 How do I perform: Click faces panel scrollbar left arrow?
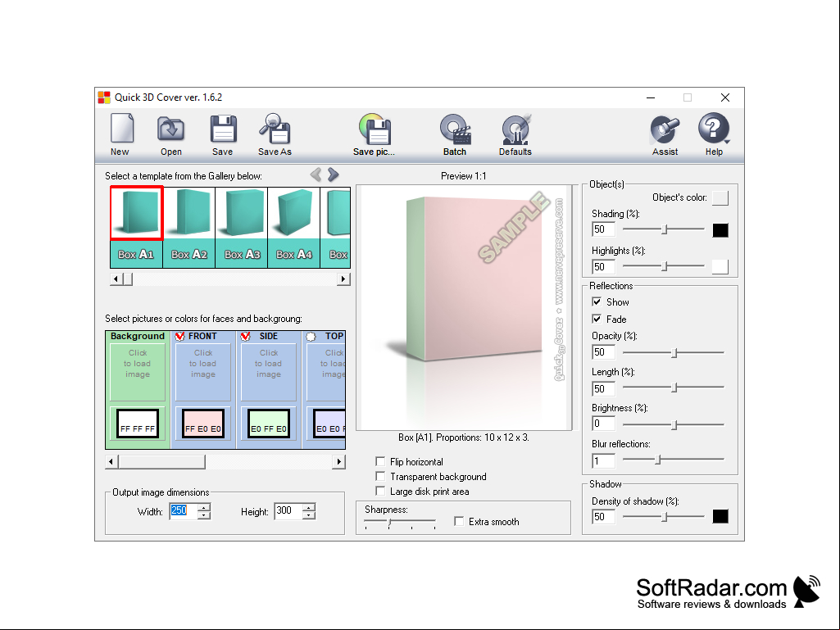point(111,462)
